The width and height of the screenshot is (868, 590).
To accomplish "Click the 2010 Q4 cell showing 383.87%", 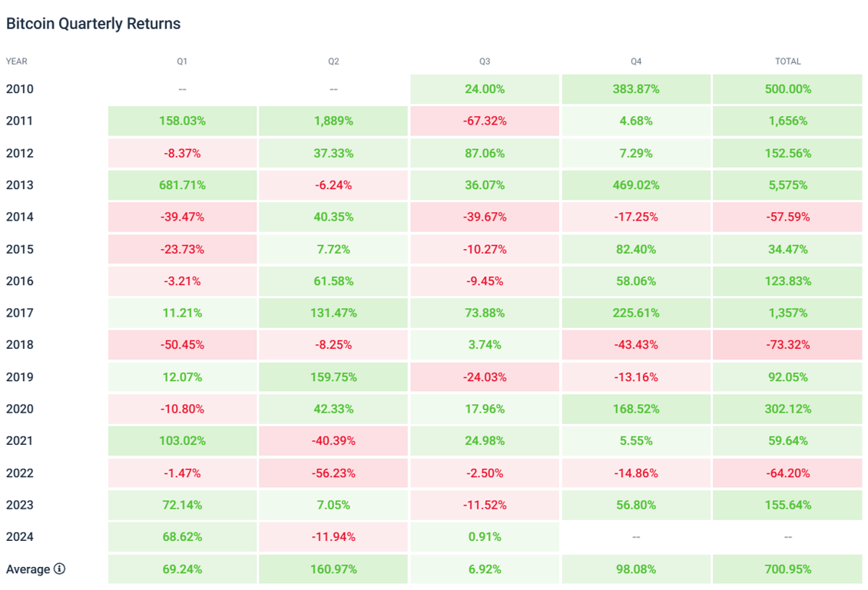I will click(636, 89).
